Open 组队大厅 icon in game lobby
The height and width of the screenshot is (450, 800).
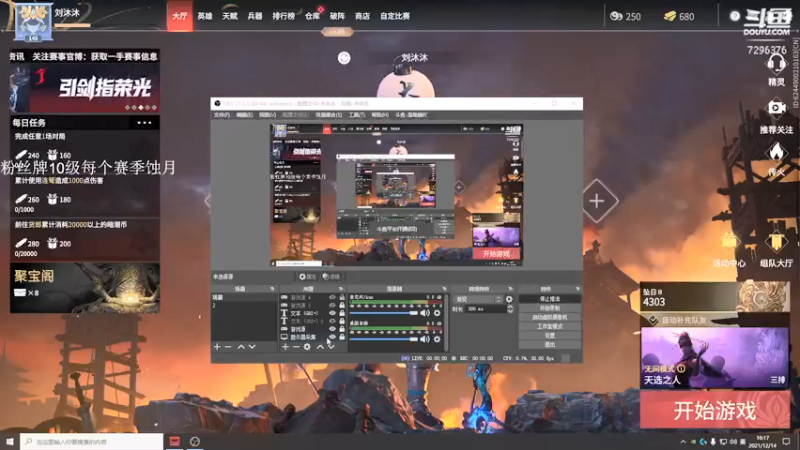776,242
